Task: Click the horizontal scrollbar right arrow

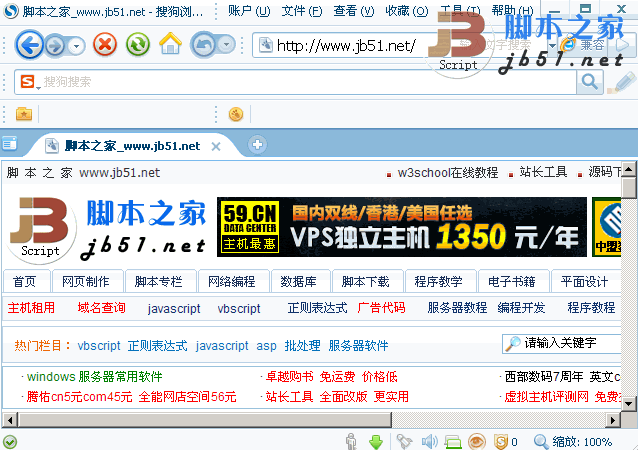Action: coord(613,419)
